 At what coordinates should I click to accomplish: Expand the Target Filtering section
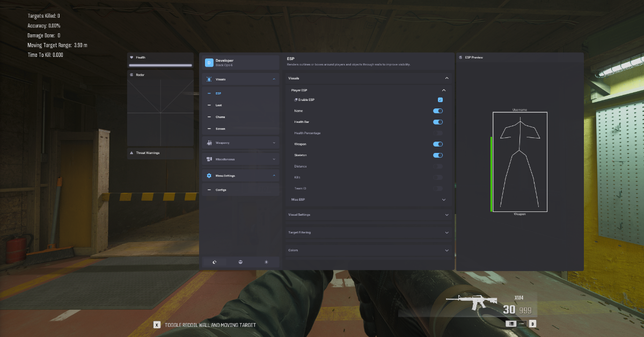coord(368,232)
